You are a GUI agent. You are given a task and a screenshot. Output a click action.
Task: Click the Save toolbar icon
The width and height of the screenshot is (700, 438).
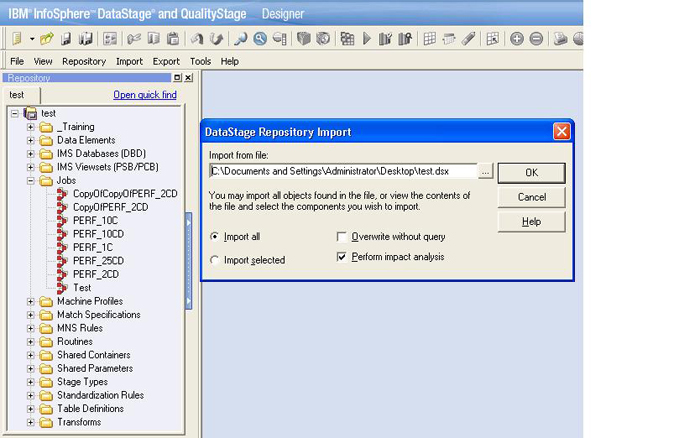66,39
